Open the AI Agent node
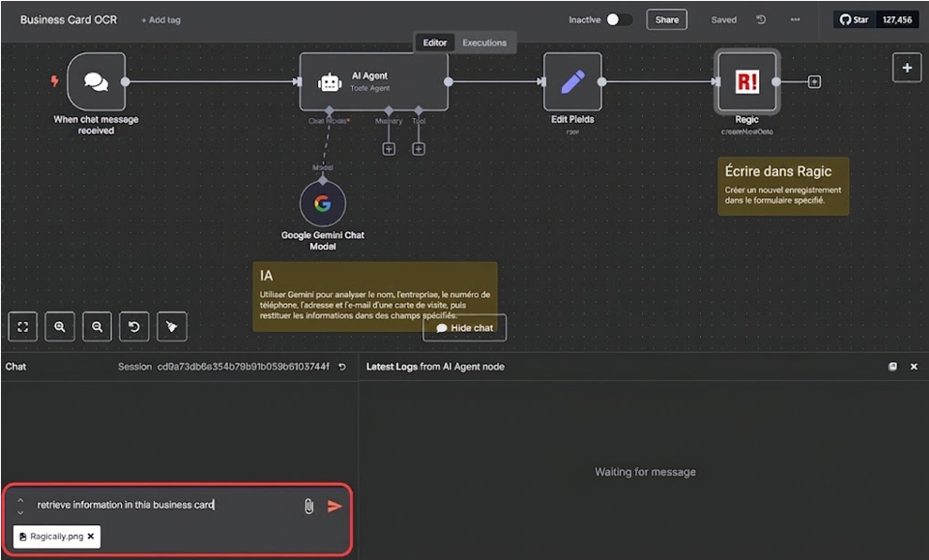Image resolution: width=929 pixels, height=560 pixels. click(373, 81)
